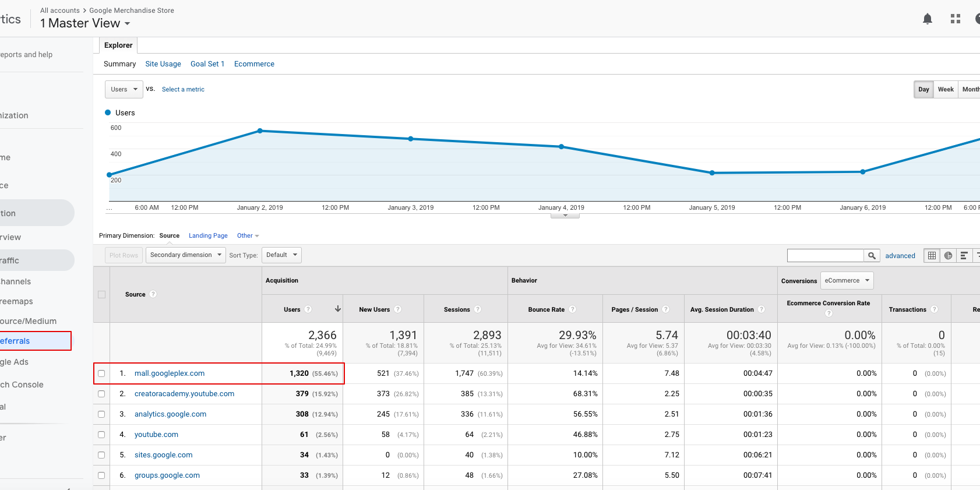
Task: Check the mall.googleplex.com row checkbox
Action: 102,373
